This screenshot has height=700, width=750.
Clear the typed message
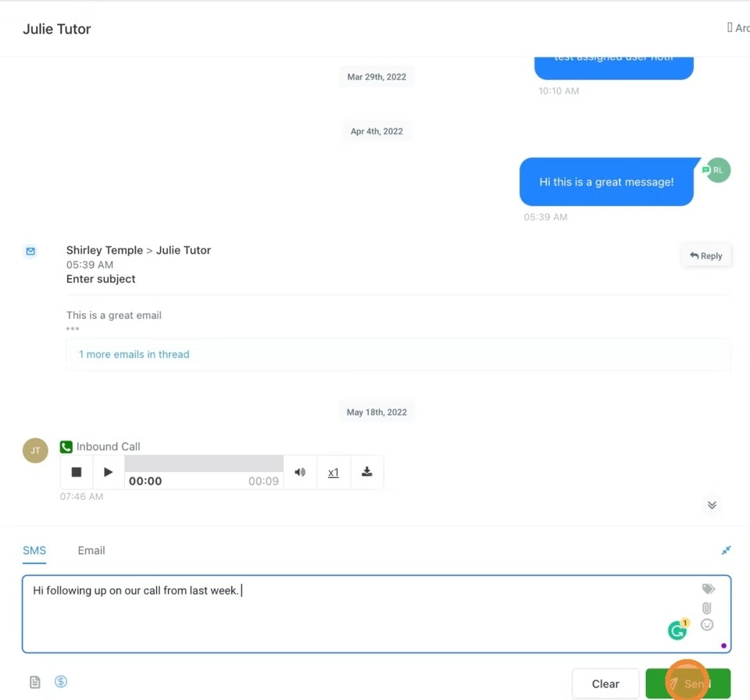coord(605,684)
